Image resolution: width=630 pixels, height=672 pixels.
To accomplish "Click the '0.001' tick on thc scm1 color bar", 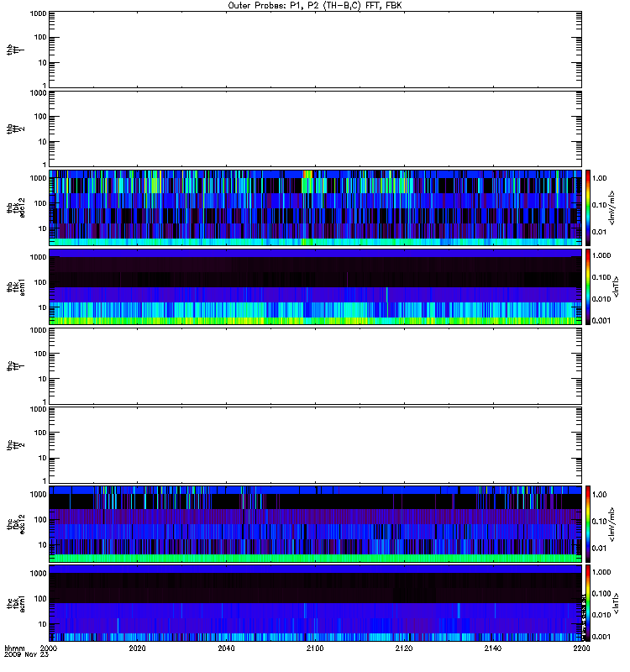I will click(601, 637).
